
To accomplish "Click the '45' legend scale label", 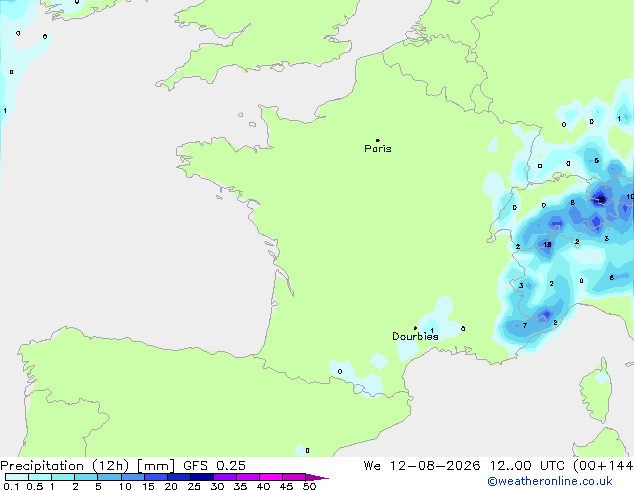I will (x=286, y=486).
